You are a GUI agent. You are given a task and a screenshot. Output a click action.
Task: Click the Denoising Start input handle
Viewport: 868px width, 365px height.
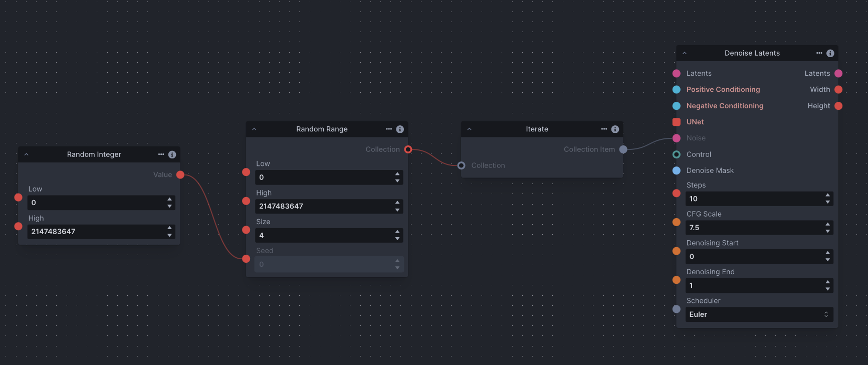pyautogui.click(x=677, y=251)
